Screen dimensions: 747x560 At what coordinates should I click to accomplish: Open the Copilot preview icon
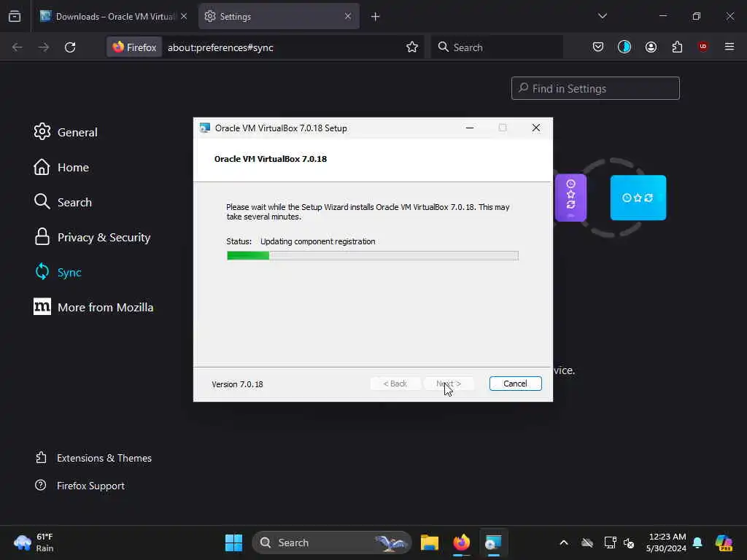(x=724, y=542)
